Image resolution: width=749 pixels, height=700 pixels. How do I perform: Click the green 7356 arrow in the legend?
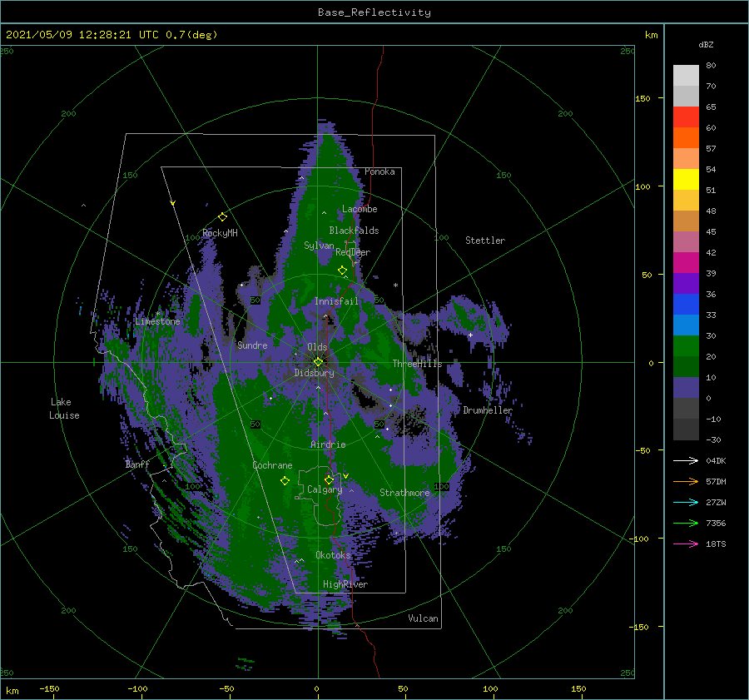point(686,524)
